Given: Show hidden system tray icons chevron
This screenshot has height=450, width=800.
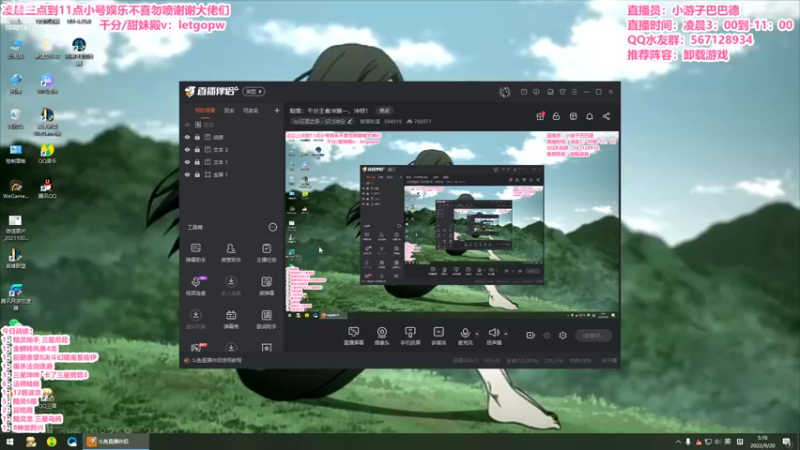Looking at the screenshot, I should [x=678, y=442].
